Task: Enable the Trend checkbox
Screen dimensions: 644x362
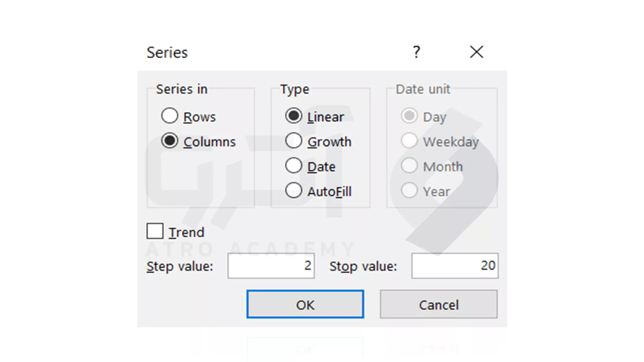Action: tap(155, 231)
